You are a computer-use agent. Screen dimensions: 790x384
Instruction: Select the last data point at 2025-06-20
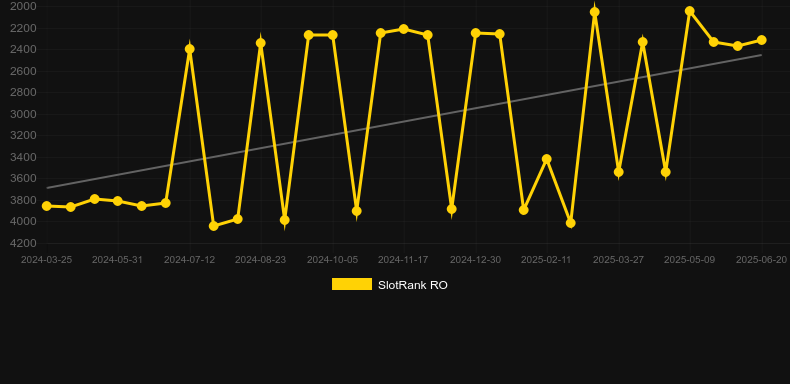tap(761, 40)
